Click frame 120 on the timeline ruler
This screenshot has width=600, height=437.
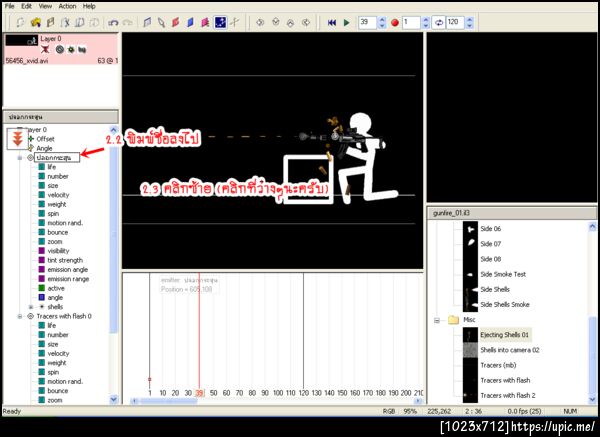(303, 393)
